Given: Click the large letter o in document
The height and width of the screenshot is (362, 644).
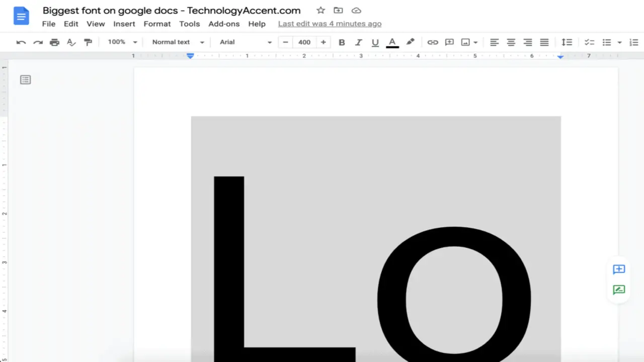Looking at the screenshot, I should (454, 294).
